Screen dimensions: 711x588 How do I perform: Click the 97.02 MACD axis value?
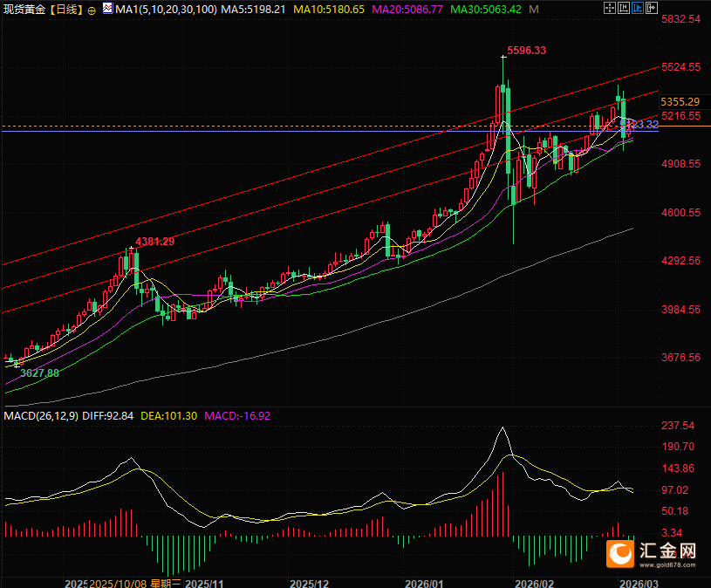675,489
